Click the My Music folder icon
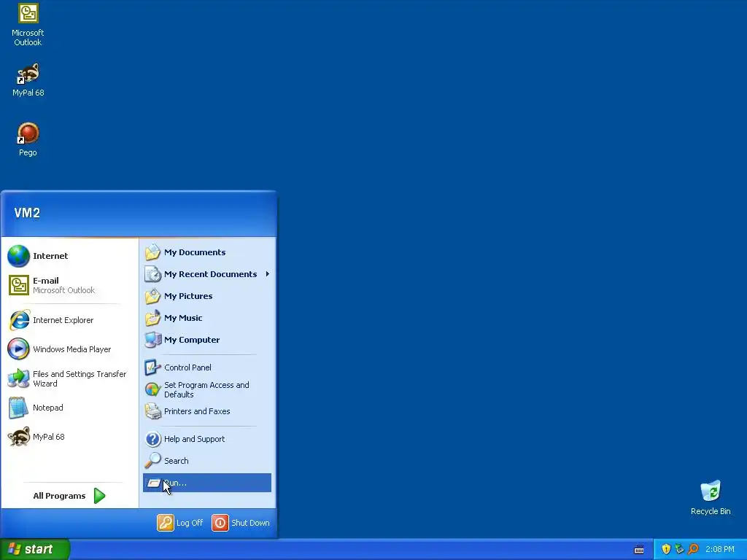 pyautogui.click(x=153, y=318)
